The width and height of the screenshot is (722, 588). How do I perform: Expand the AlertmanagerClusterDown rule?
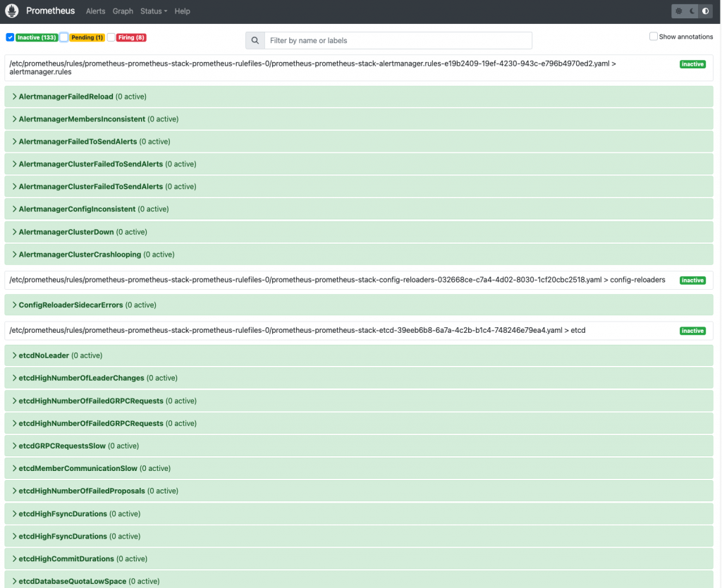pyautogui.click(x=359, y=232)
